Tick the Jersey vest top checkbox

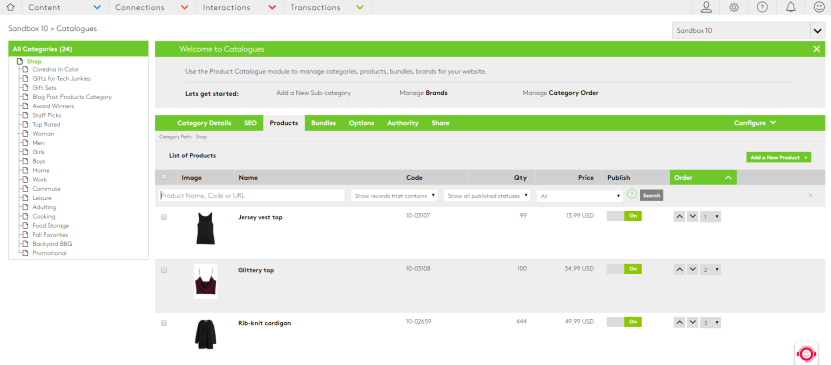point(164,217)
